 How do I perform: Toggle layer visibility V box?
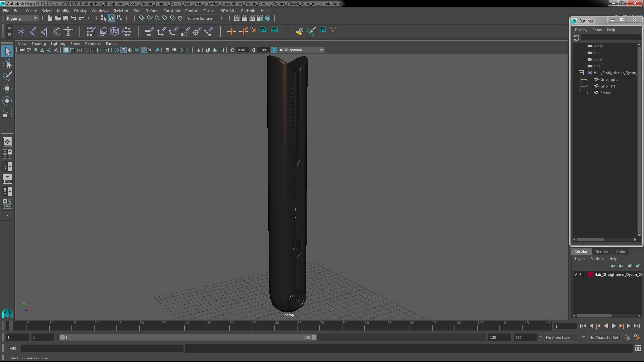tap(576, 275)
